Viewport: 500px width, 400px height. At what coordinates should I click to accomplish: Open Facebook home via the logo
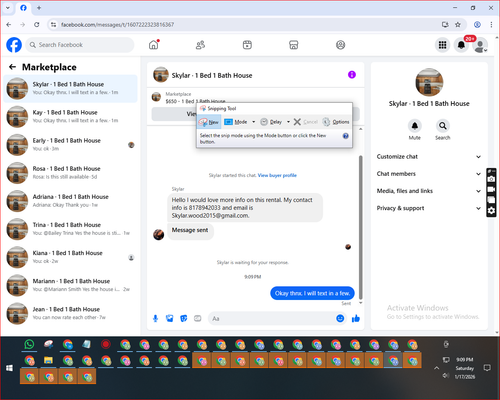14,45
